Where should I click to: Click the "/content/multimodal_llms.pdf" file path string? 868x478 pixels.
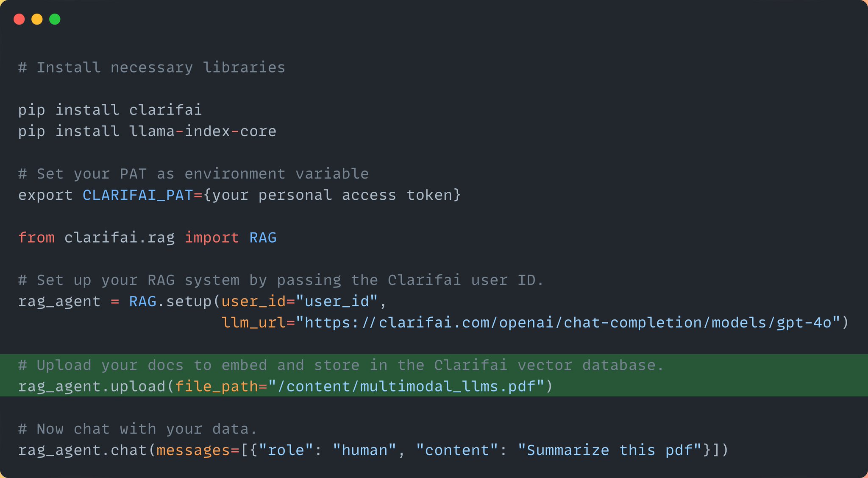pos(406,386)
